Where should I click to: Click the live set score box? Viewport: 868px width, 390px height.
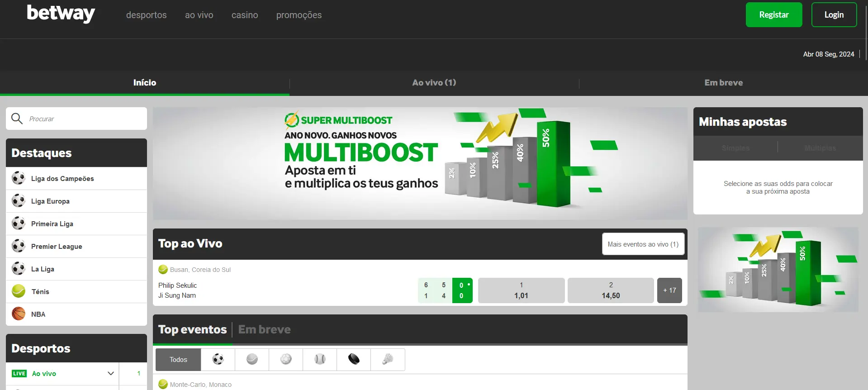coord(445,290)
